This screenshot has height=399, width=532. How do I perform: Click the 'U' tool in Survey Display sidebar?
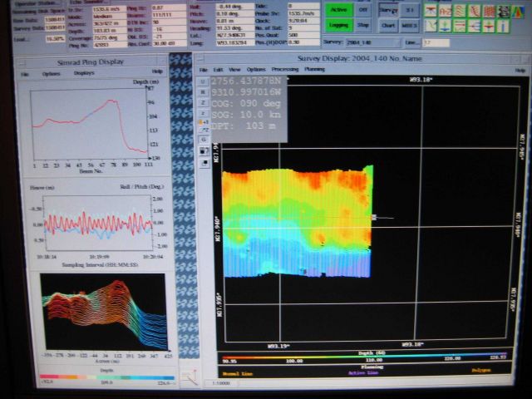click(203, 81)
